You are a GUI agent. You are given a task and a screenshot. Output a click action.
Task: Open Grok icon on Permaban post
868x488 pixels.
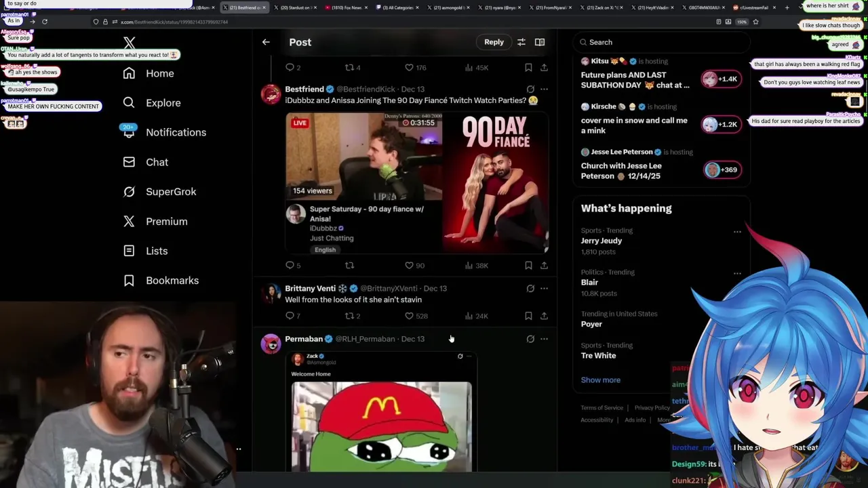530,339
